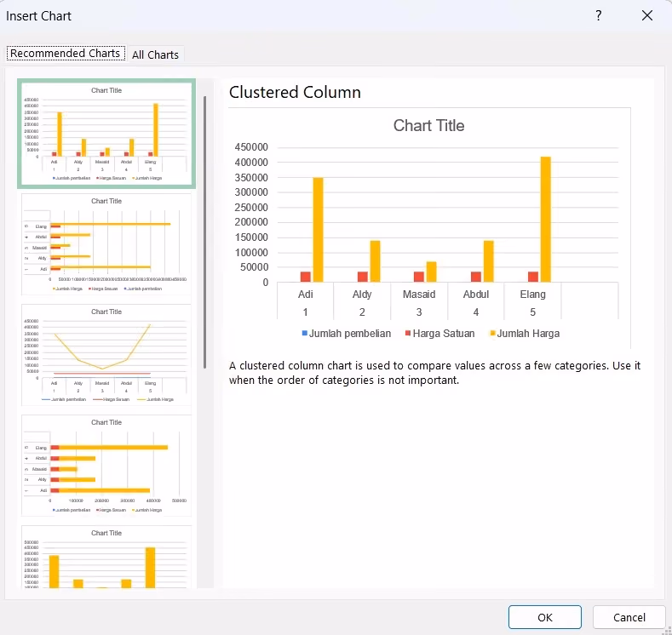Select the last partially visible column chart thumbnail
672x635 pixels.
pos(106,557)
